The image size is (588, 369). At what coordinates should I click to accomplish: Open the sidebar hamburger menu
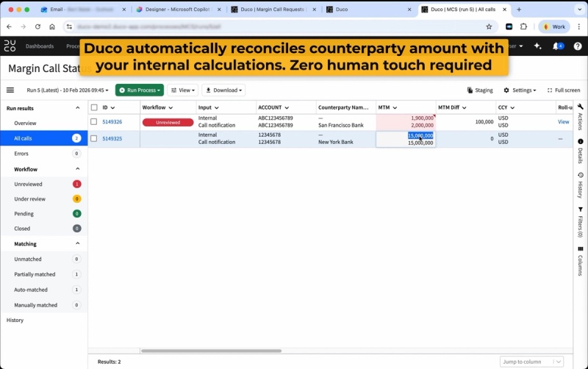(x=10, y=90)
